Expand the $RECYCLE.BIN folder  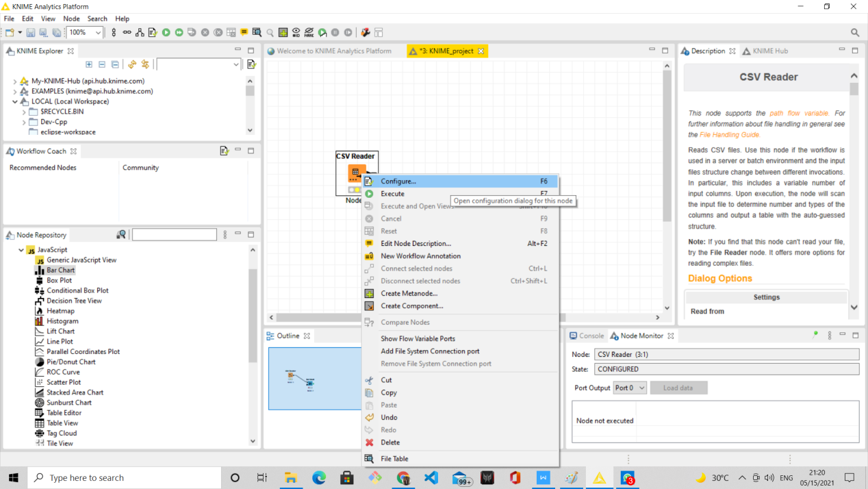[24, 112]
